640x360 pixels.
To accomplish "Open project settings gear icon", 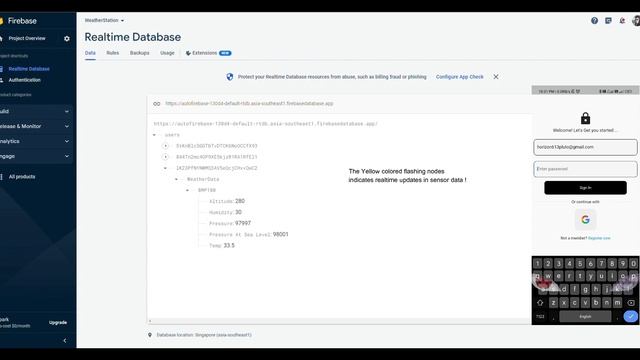I will [x=67, y=39].
